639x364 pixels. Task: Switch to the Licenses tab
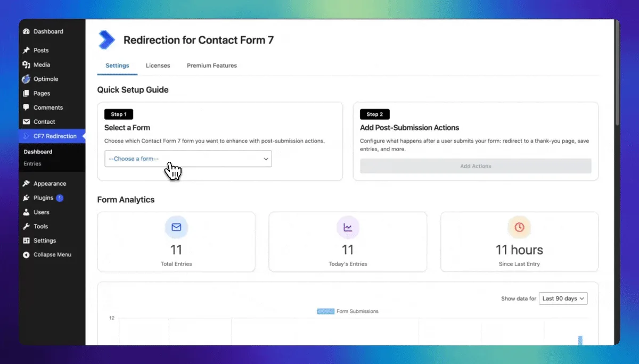click(x=158, y=65)
